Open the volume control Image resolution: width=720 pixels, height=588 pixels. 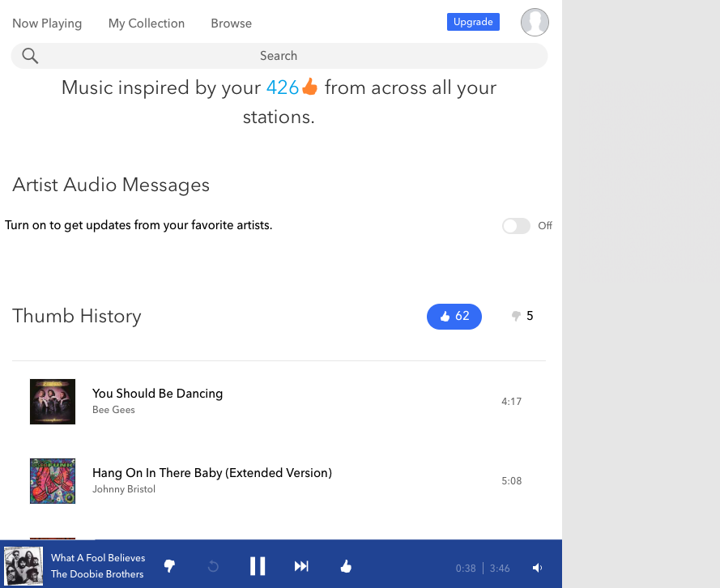(537, 568)
